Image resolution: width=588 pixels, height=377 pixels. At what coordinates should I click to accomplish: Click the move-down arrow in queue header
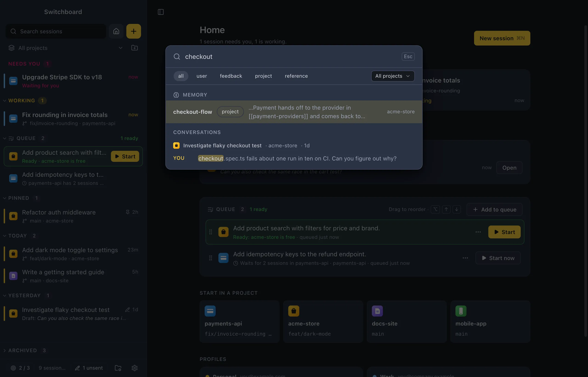(457, 210)
